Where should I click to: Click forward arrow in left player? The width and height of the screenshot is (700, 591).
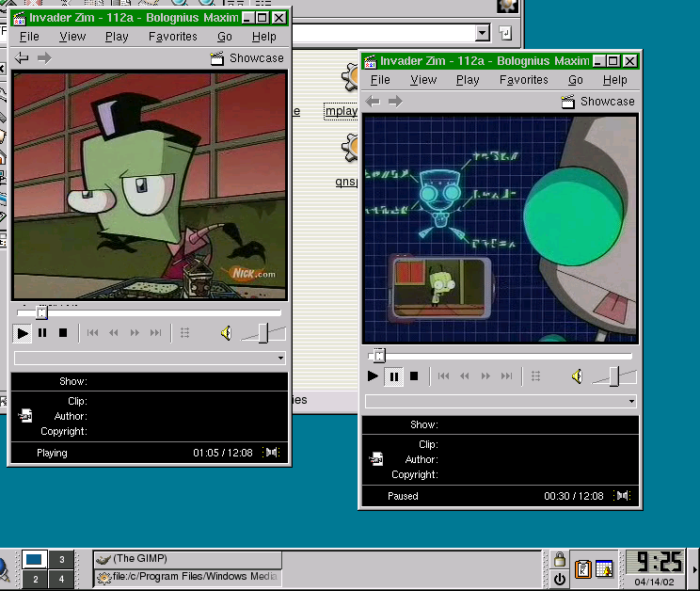pyautogui.click(x=44, y=58)
